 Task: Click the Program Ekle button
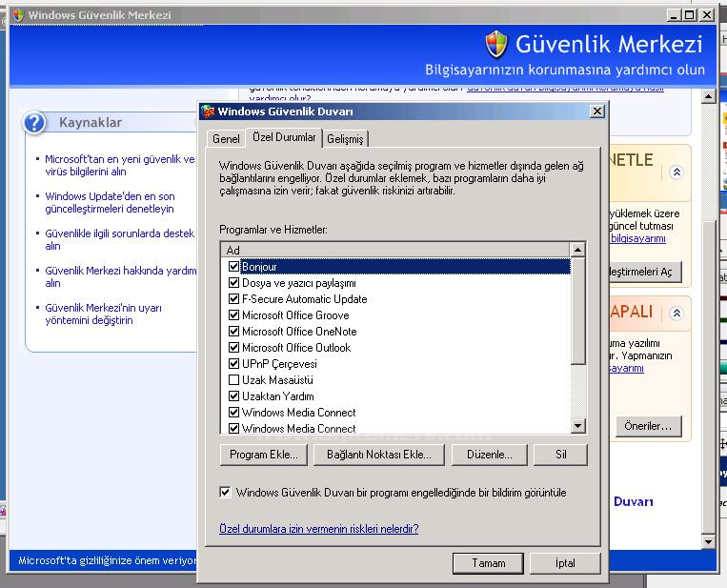point(263,455)
